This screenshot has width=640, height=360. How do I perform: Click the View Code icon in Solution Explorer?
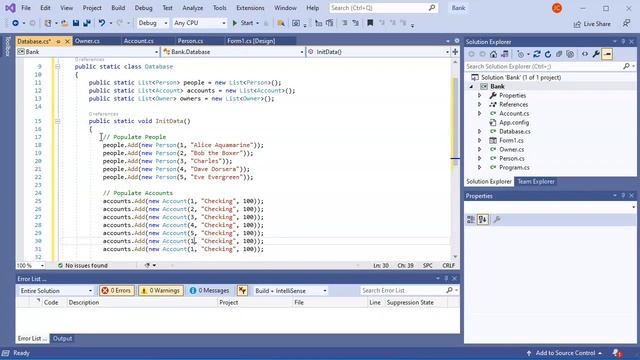tap(585, 54)
